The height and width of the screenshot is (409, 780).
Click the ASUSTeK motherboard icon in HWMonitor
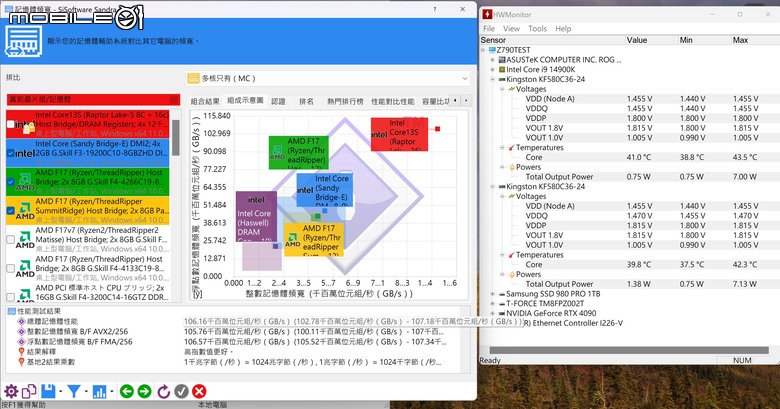click(x=502, y=60)
